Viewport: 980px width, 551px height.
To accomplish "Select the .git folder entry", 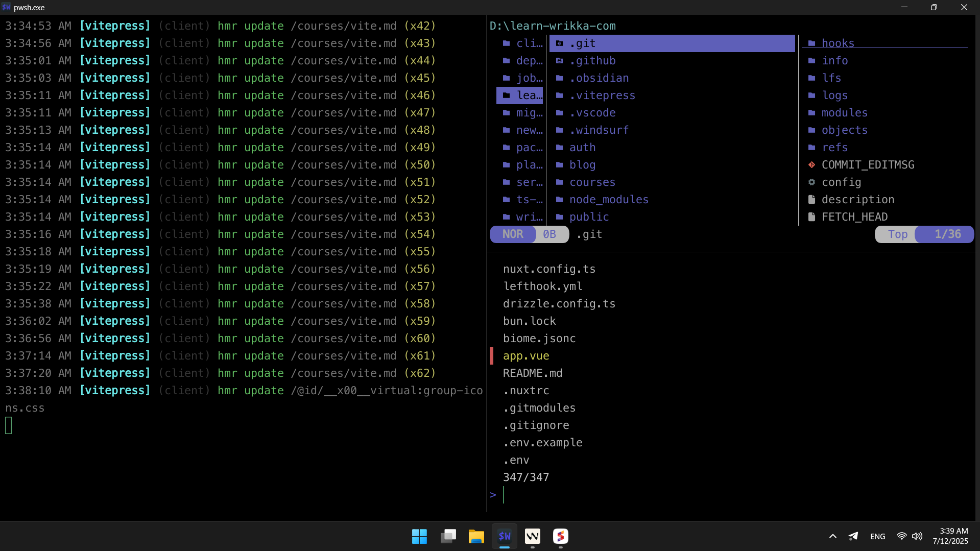I will click(672, 43).
